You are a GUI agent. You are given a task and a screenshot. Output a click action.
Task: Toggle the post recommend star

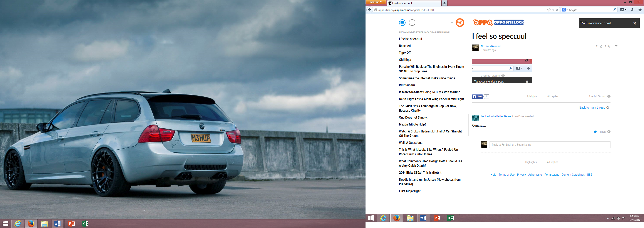click(x=609, y=46)
